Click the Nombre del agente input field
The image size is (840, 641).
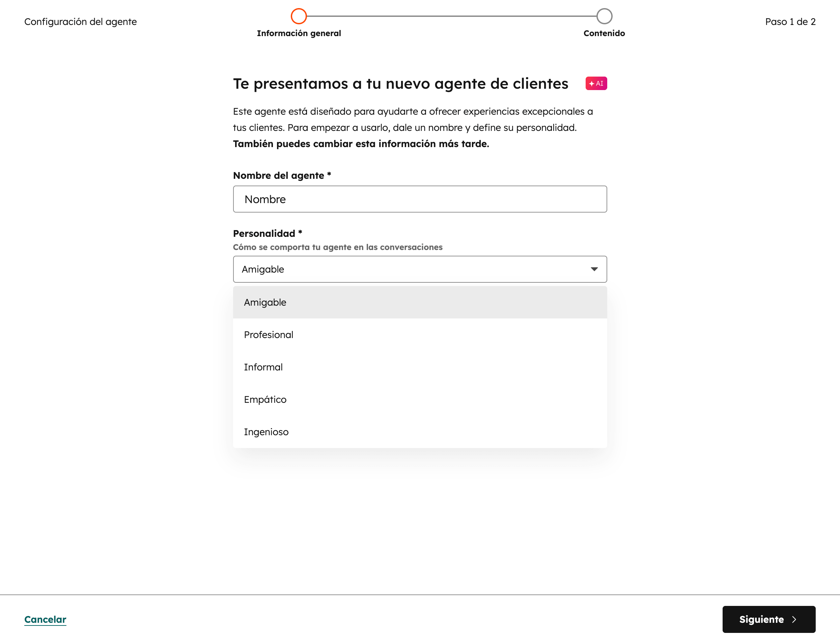point(420,199)
